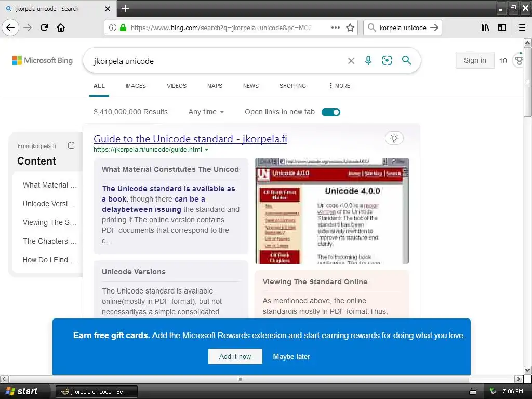Image resolution: width=532 pixels, height=399 pixels.
Task: Switch to the MAPS tab
Action: pos(215,86)
